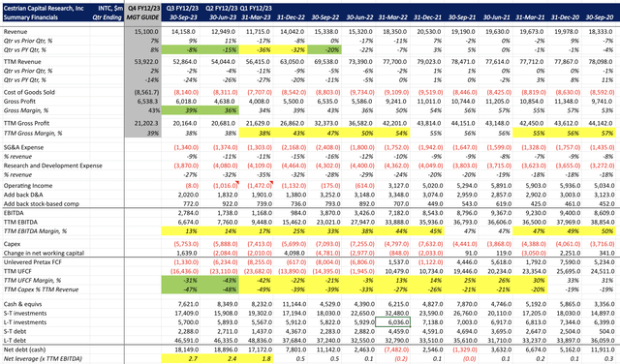
Task: Click the Q2 FY12/23 column header
Action: click(x=222, y=8)
